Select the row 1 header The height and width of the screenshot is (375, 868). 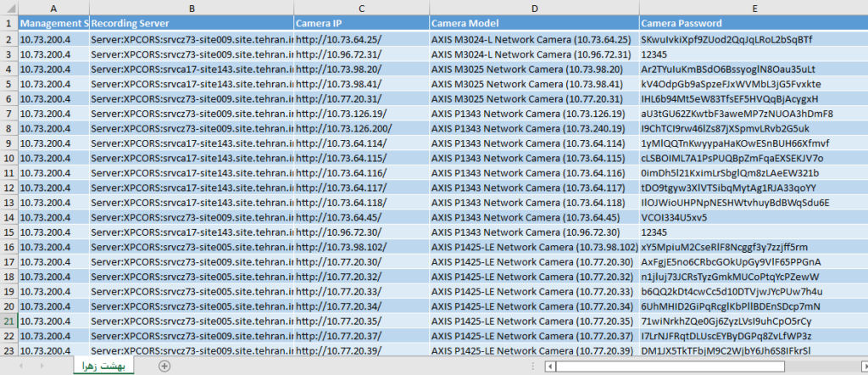click(x=8, y=23)
